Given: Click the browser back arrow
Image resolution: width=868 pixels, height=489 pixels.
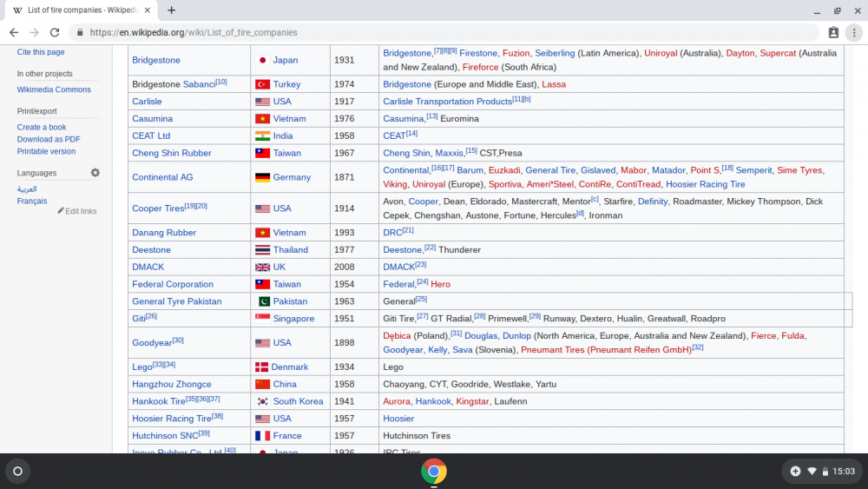Looking at the screenshot, I should pyautogui.click(x=14, y=33).
